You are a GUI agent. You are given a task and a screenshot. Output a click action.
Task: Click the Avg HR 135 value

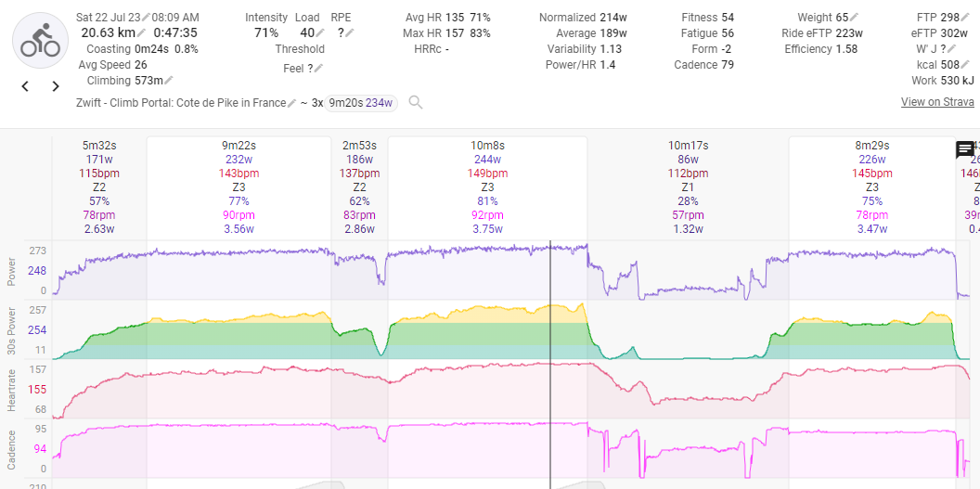(454, 18)
